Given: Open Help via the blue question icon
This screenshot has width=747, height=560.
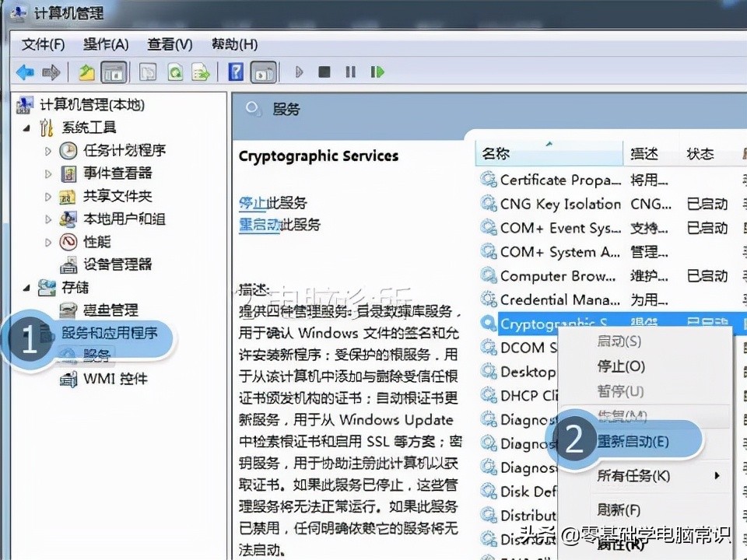Looking at the screenshot, I should pyautogui.click(x=236, y=73).
